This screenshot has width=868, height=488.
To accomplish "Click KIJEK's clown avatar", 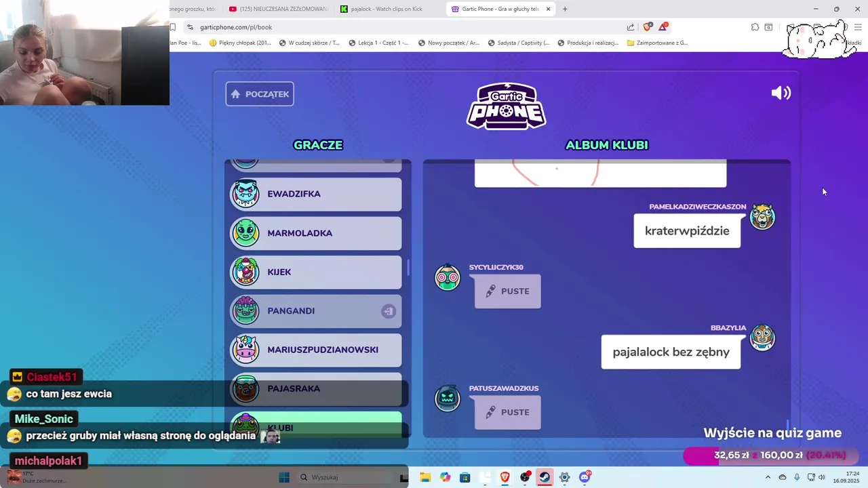I will [x=245, y=272].
